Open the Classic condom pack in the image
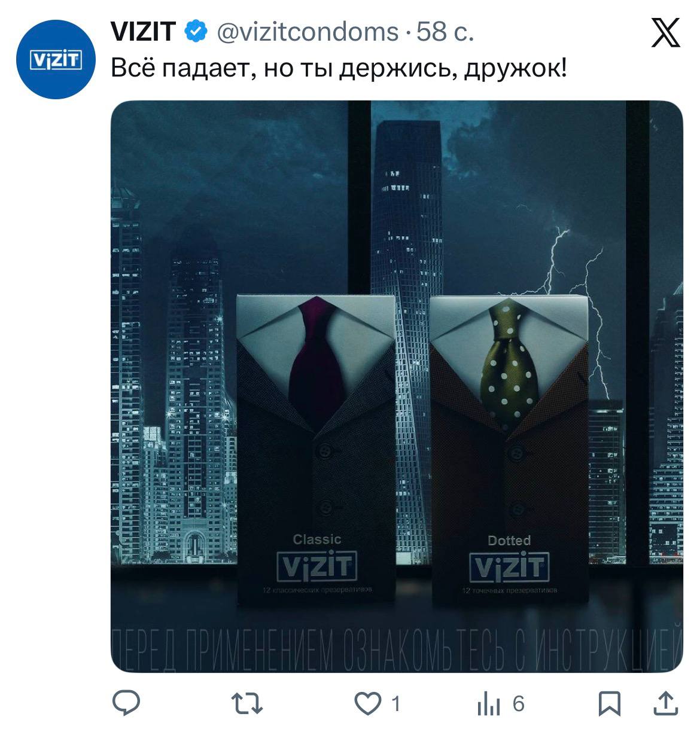Image resolution: width=700 pixels, height=741 pixels. 316,448
